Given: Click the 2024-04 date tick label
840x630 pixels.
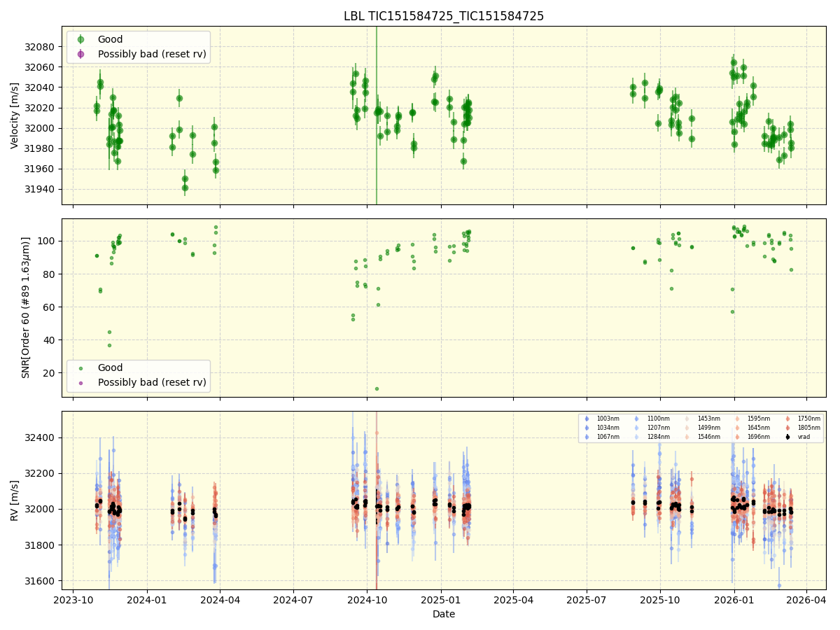Looking at the screenshot, I should 220,600.
